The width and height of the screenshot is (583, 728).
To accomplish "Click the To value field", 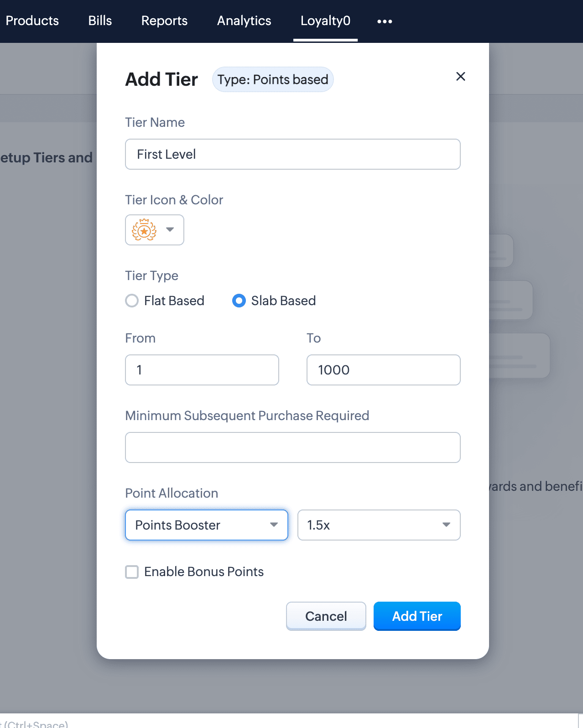I will [384, 370].
